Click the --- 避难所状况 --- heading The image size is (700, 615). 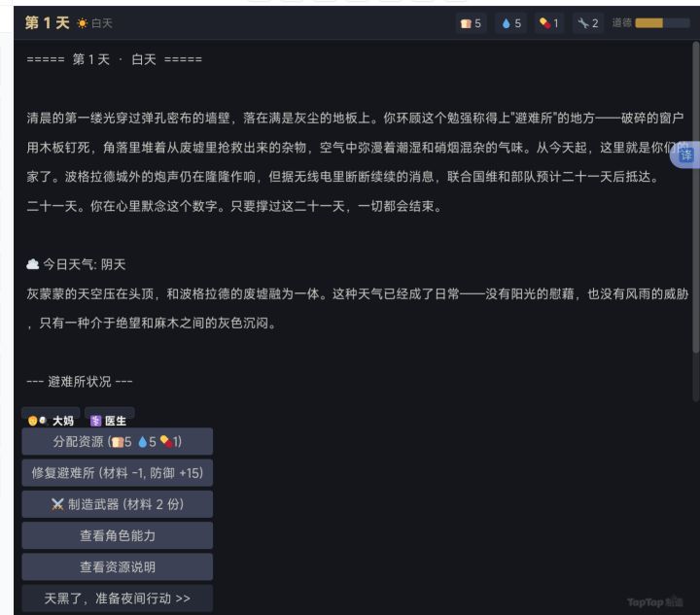tap(80, 382)
